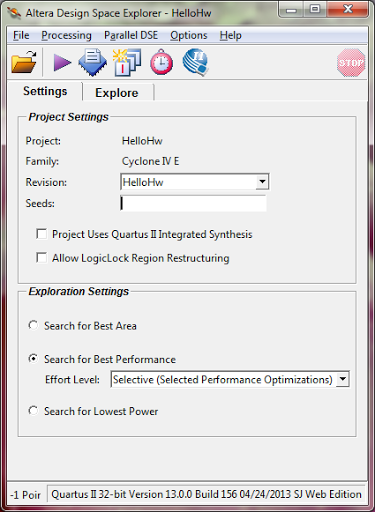
Task: Open the Revision dropdown showing HelloHw
Action: (195, 182)
